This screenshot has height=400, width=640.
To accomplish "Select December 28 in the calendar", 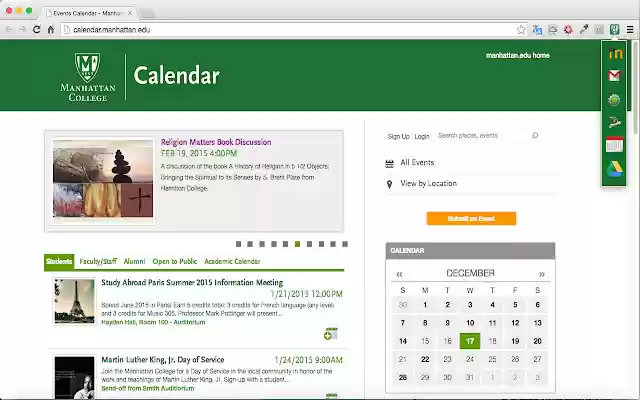I will point(403,377).
